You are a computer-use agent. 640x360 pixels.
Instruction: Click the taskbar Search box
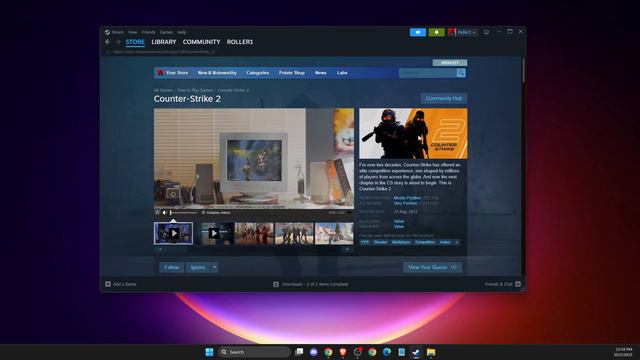(254, 352)
